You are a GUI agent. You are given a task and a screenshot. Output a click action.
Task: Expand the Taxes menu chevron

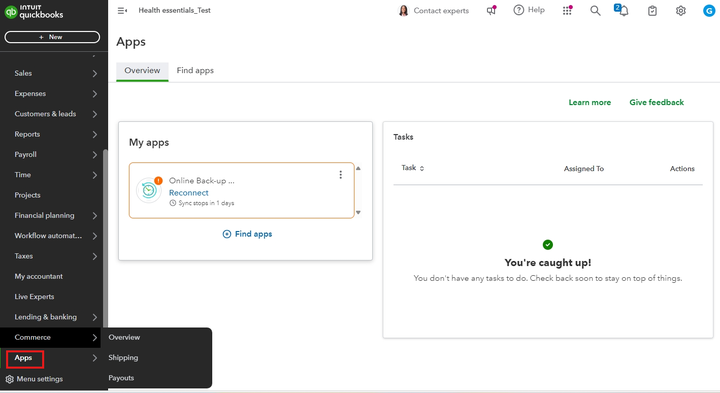pyautogui.click(x=95, y=256)
